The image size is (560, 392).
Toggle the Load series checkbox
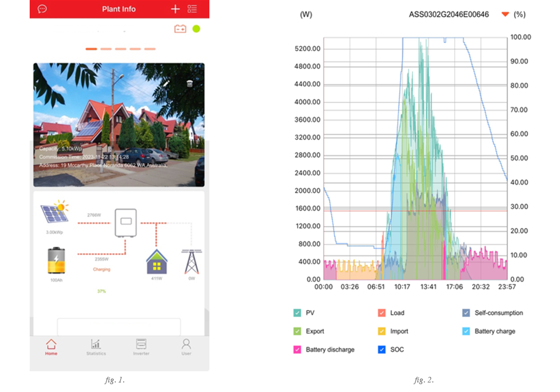click(381, 313)
